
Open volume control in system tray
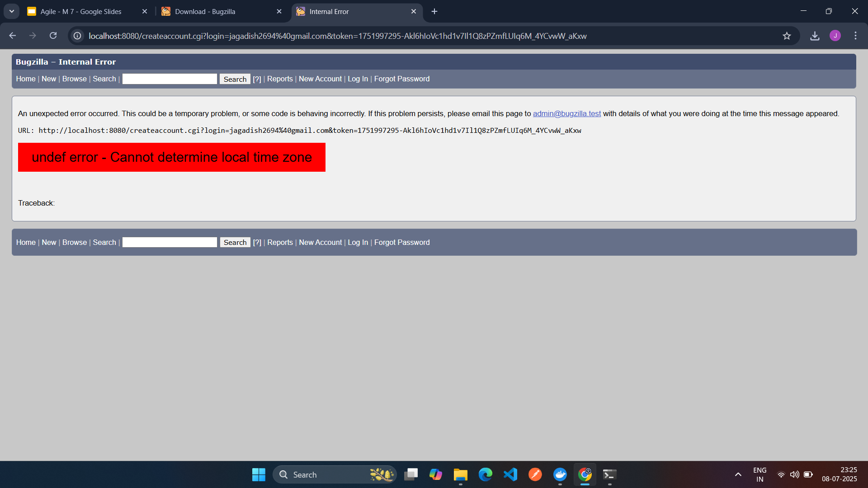coord(794,474)
